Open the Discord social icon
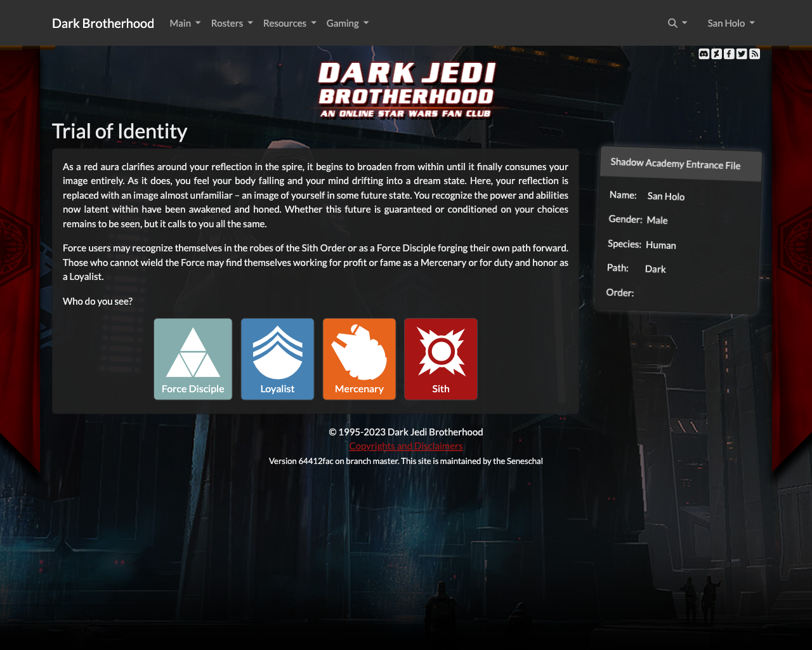812x650 pixels. pyautogui.click(x=704, y=54)
